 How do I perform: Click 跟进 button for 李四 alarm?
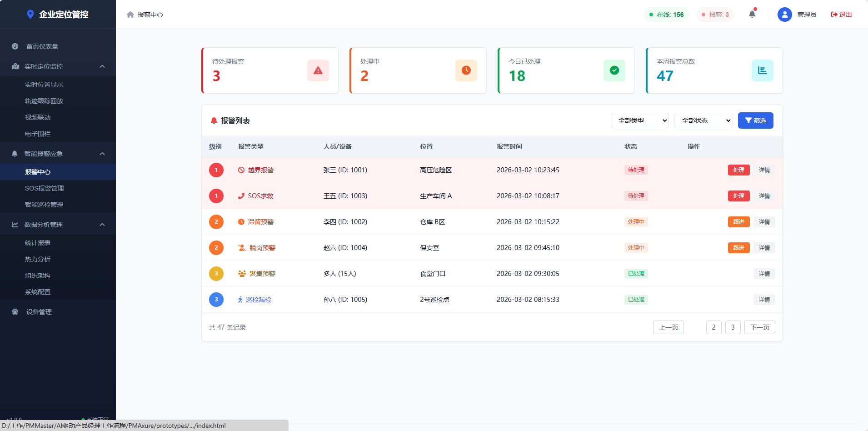(x=738, y=222)
